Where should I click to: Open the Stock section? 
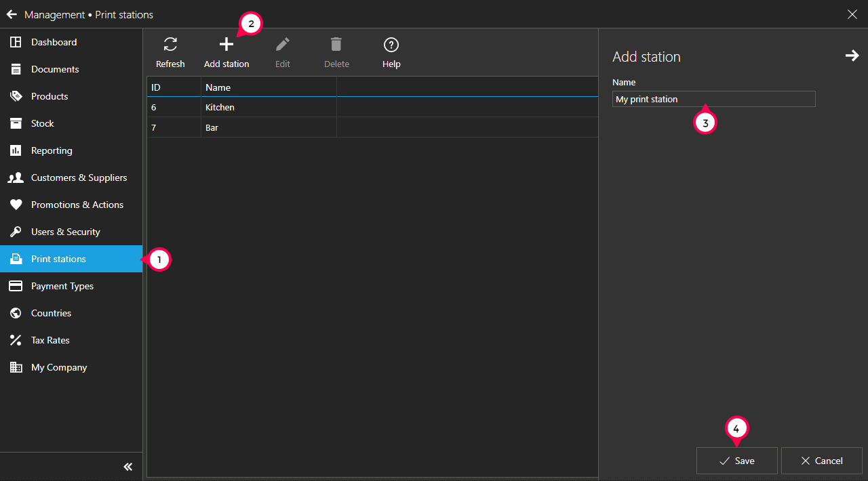click(x=71, y=123)
